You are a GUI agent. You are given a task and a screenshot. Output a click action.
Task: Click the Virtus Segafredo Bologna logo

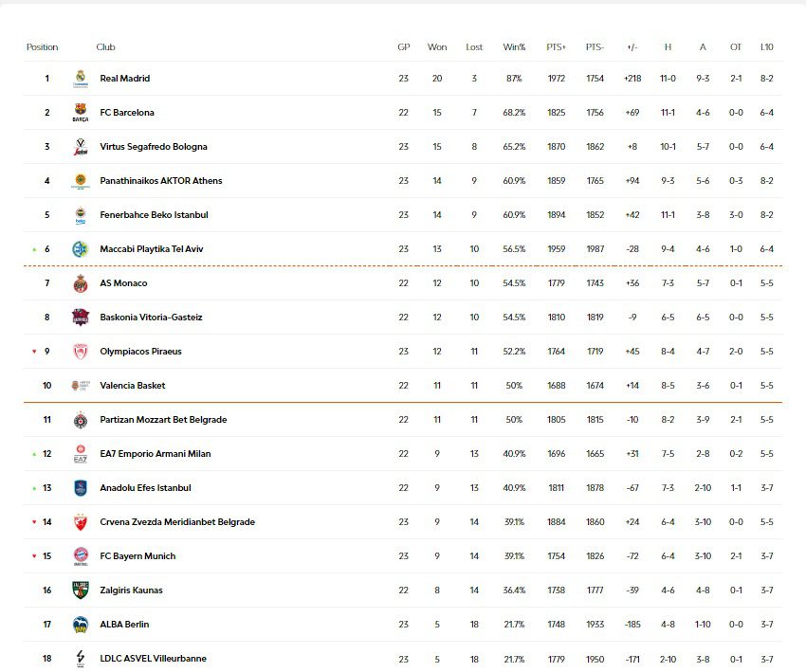click(81, 147)
